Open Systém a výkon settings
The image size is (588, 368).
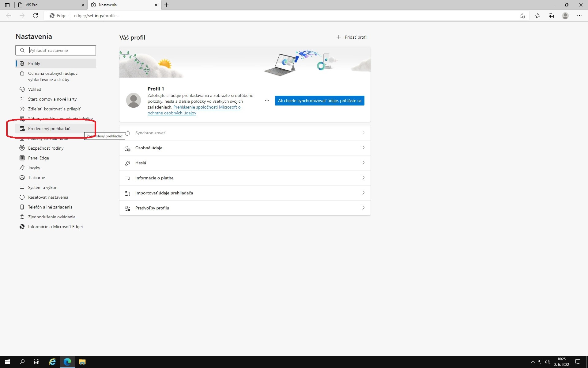pos(43,187)
